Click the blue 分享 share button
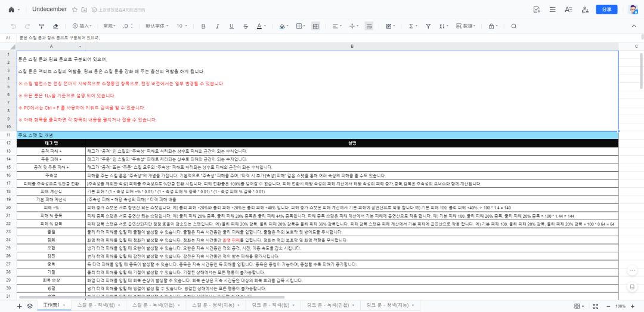 click(606, 10)
